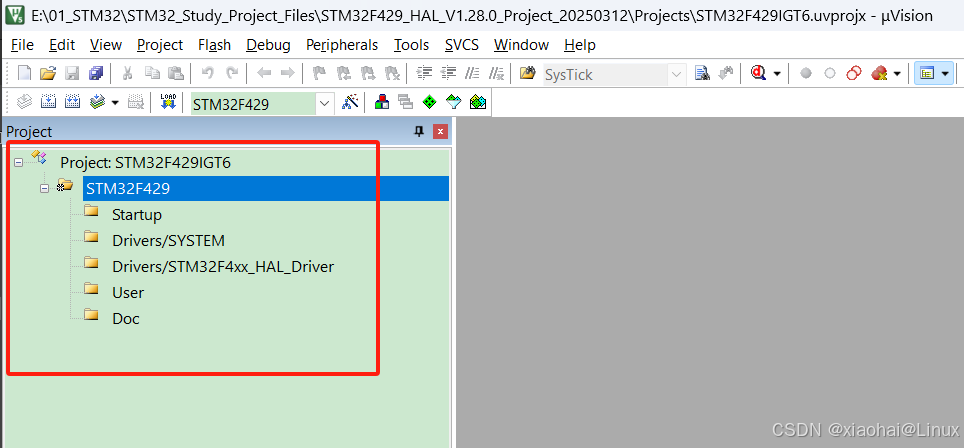Click the Clear All Bookmarks icon
This screenshot has height=448, width=964.
coord(392,74)
